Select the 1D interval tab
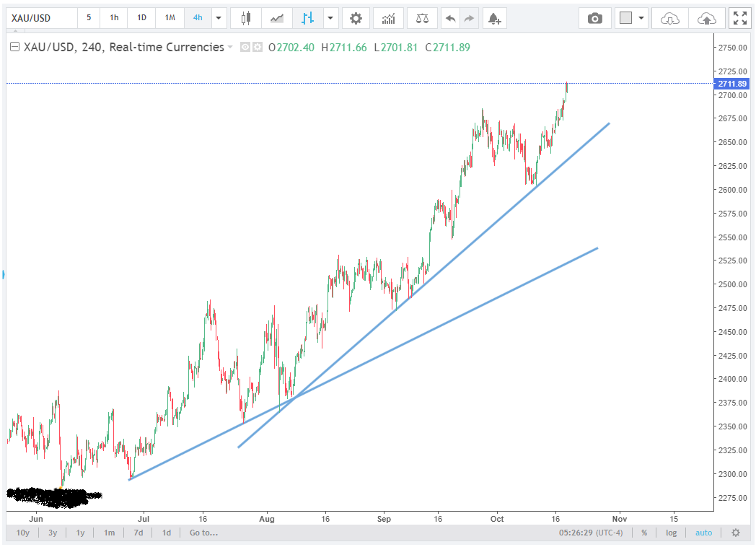The height and width of the screenshot is (547, 756). (142, 17)
